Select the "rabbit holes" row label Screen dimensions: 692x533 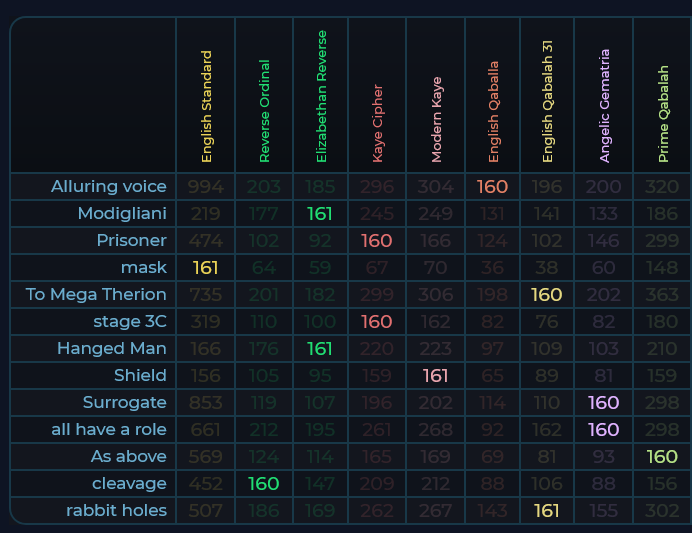coord(116,510)
